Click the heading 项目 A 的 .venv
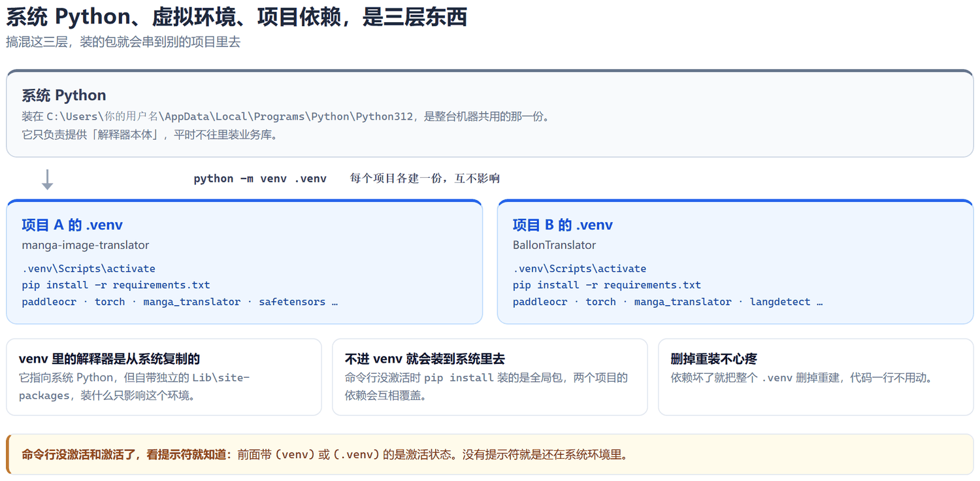This screenshot has height=481, width=980. tap(73, 225)
